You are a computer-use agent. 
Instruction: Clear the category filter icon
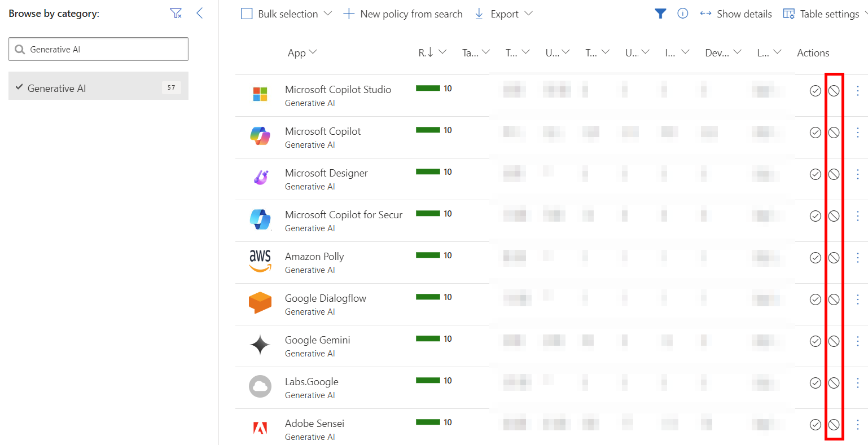coord(176,14)
